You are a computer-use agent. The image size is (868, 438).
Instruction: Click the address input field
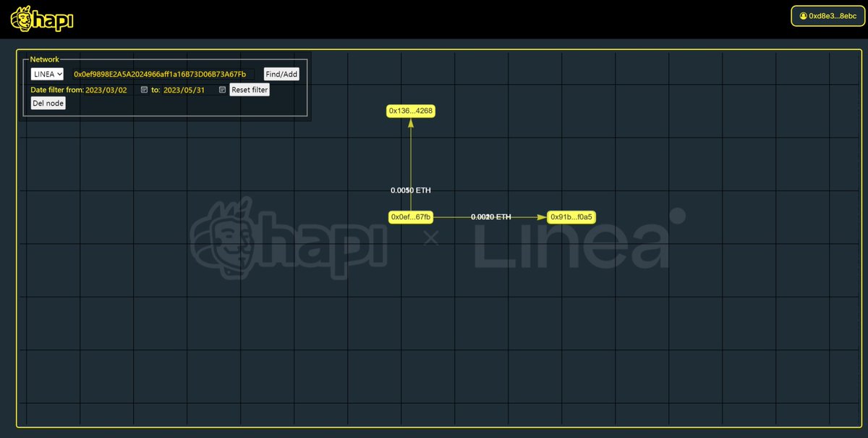click(x=163, y=74)
